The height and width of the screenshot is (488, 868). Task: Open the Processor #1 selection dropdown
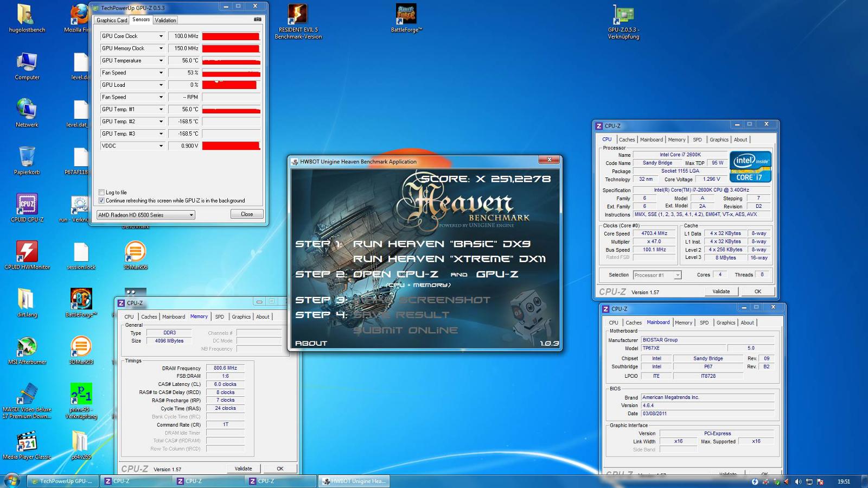(x=657, y=275)
